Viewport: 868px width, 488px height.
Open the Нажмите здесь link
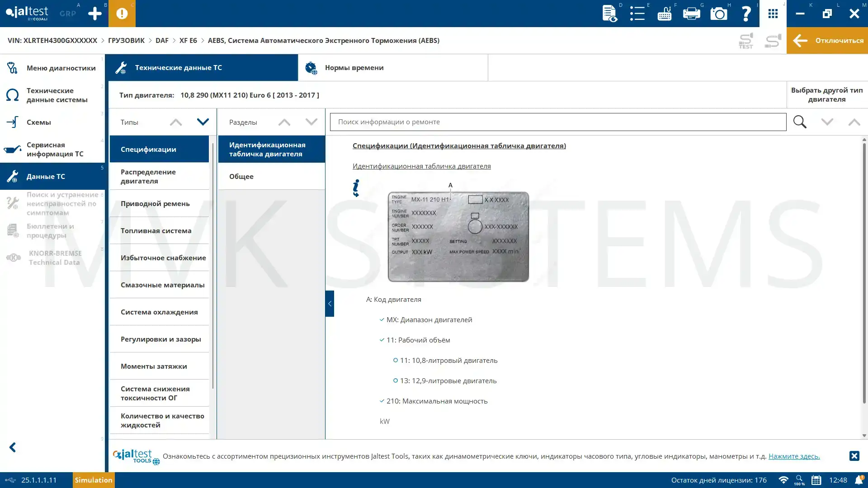(794, 456)
